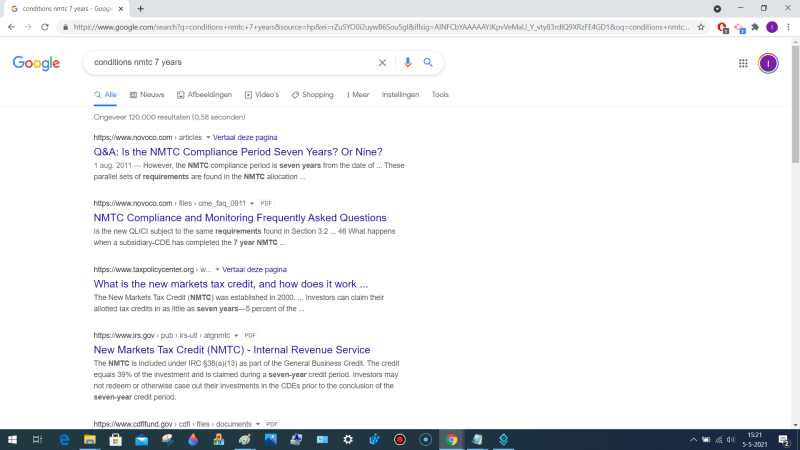Clear the search box with the X
The height and width of the screenshot is (450, 800).
tap(382, 62)
